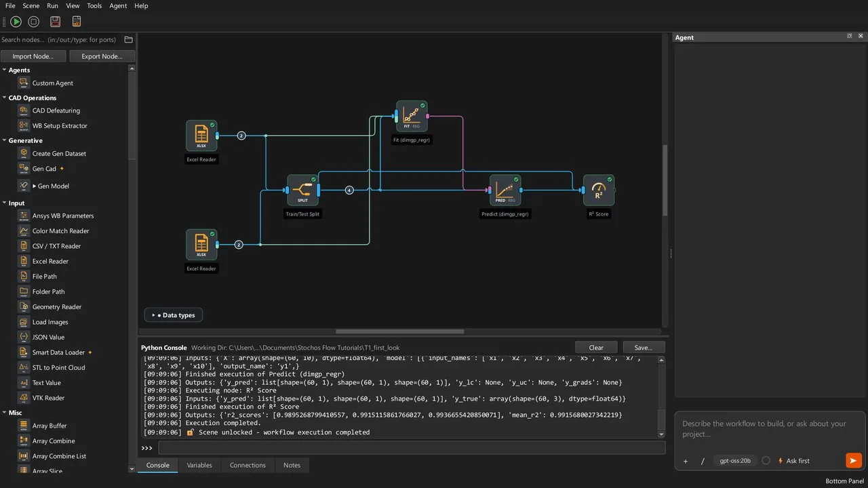868x488 pixels.
Task: Select the upper Excel Reader node on canvas
Action: point(201,136)
